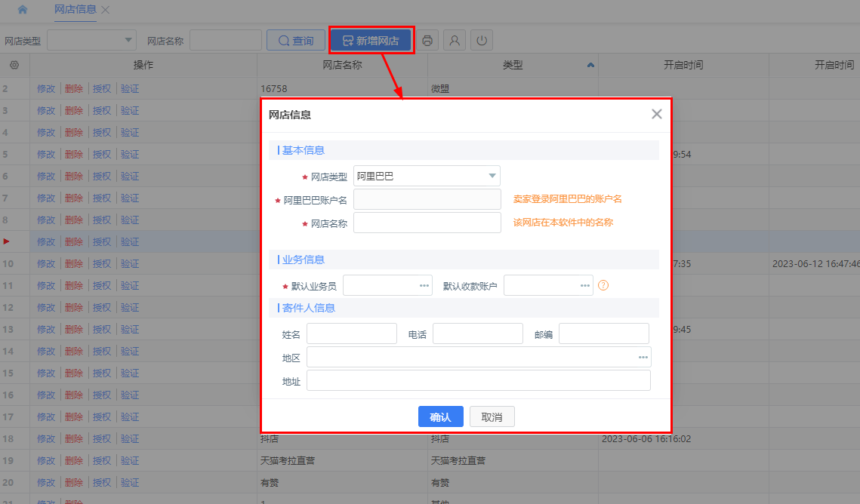Click the first 开启时间 column header
The image size is (860, 504).
683,65
